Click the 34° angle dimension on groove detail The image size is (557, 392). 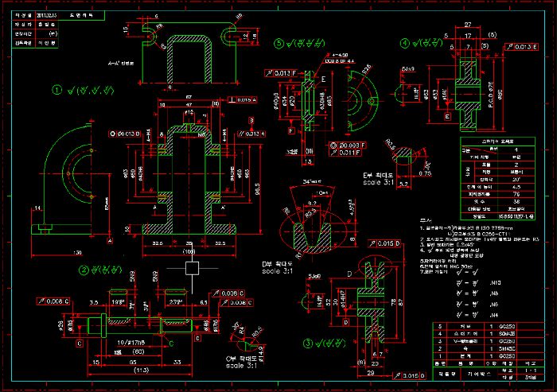[x=309, y=180]
